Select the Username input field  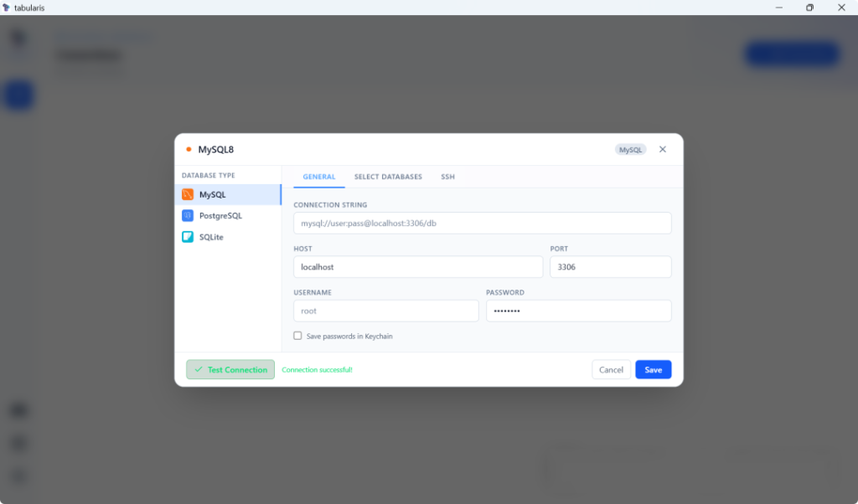click(385, 311)
